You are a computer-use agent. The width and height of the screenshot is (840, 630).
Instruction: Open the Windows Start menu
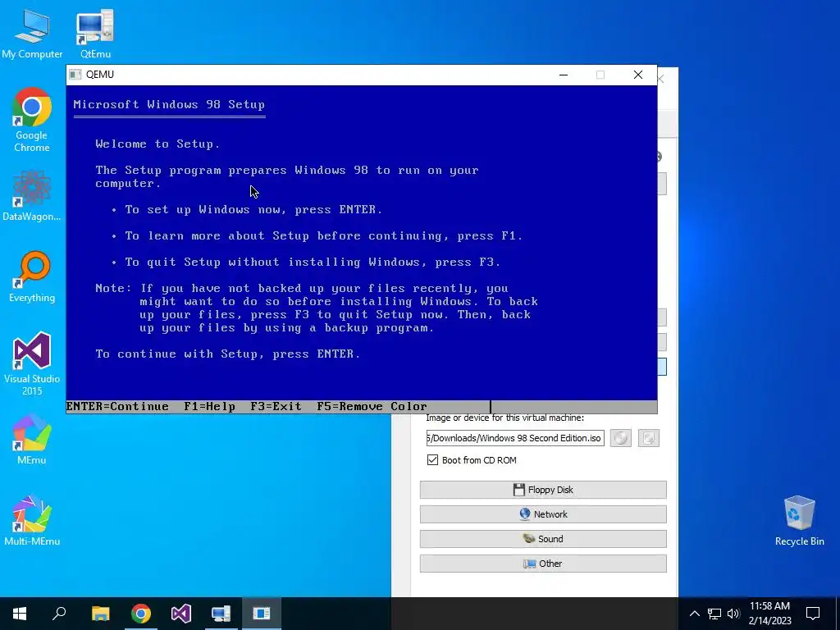20,614
